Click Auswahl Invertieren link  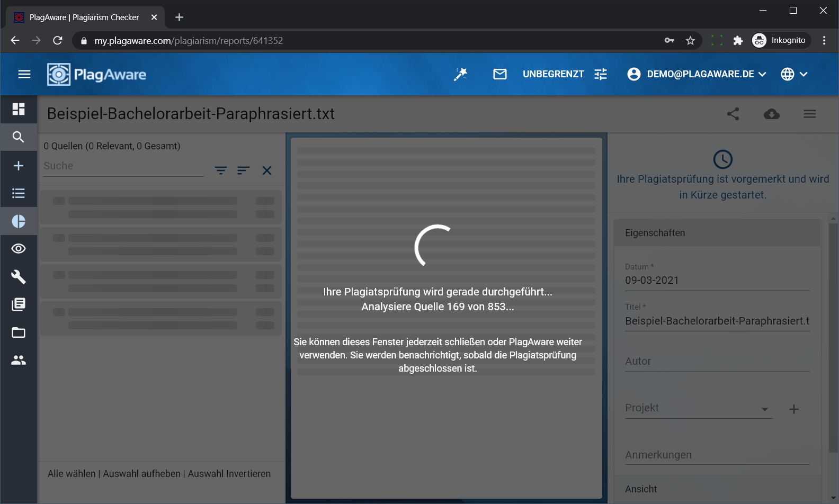(x=229, y=474)
